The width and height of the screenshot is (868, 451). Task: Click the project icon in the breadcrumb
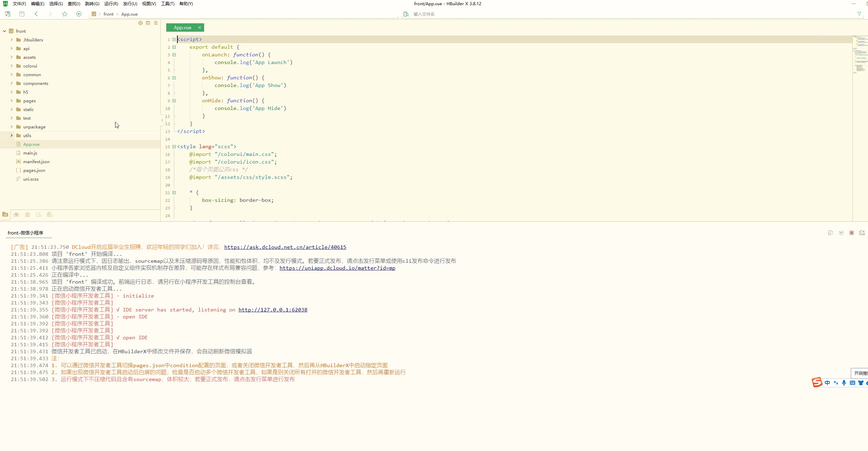(94, 14)
